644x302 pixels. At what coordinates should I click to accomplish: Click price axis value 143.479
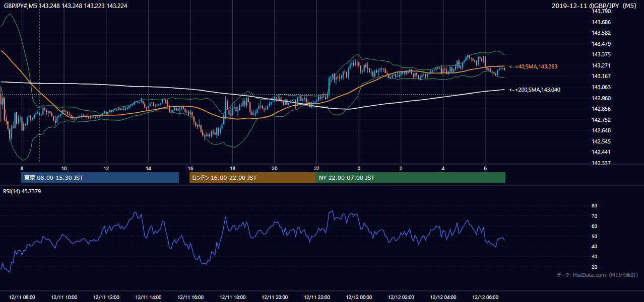pyautogui.click(x=601, y=44)
